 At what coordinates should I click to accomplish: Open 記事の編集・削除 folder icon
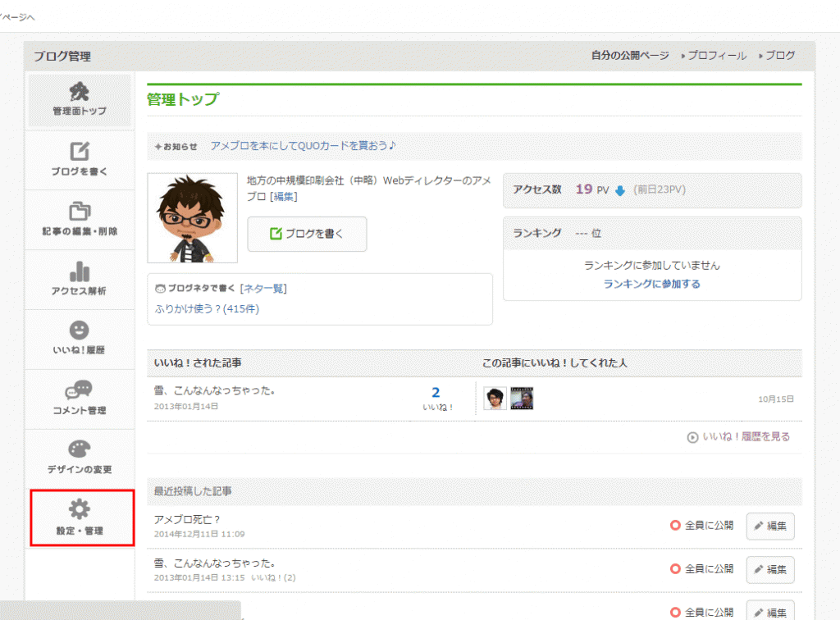point(80,212)
